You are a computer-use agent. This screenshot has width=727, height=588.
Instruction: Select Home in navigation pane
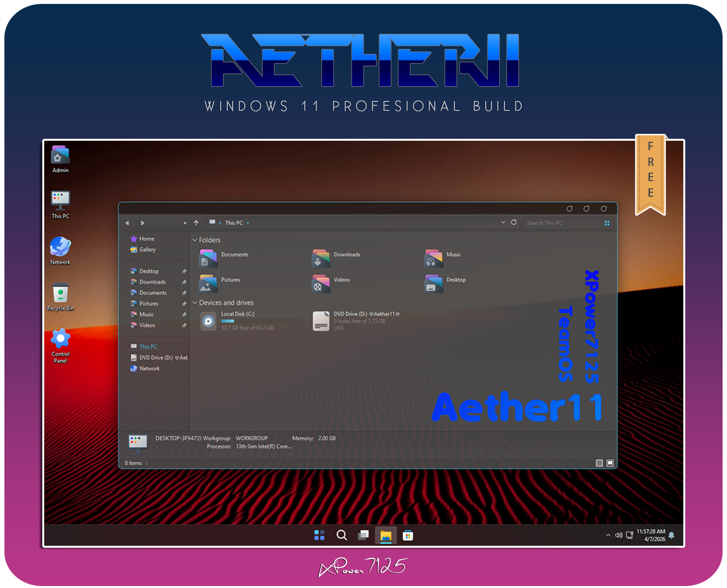(146, 239)
